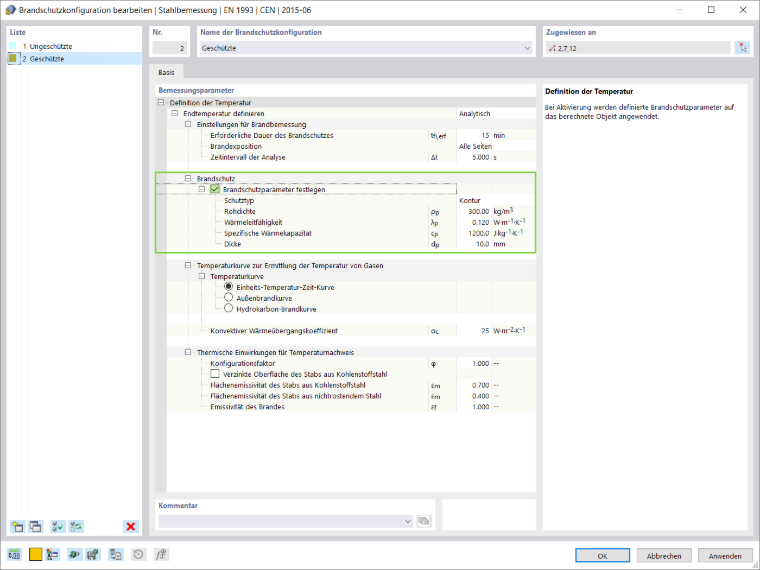This screenshot has height=570, width=760.
Task: Click the comment library icon beside the Kommentar field
Action: pos(424,521)
